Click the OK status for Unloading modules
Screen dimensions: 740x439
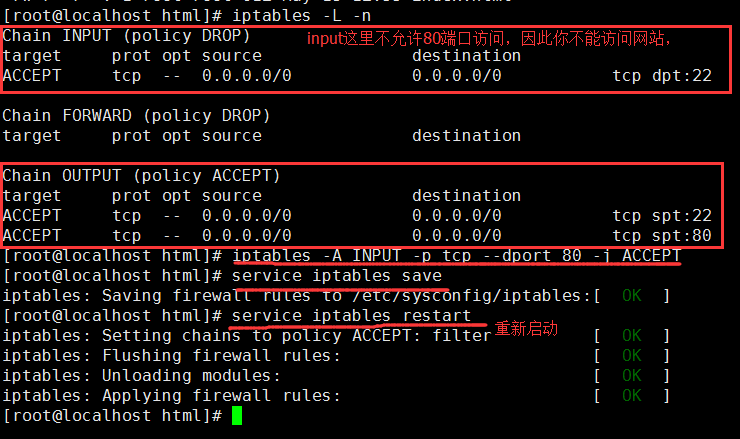(632, 376)
